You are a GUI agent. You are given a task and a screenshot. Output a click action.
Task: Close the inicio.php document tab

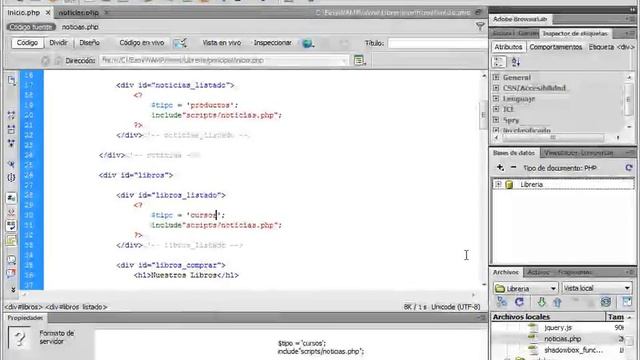click(x=48, y=13)
